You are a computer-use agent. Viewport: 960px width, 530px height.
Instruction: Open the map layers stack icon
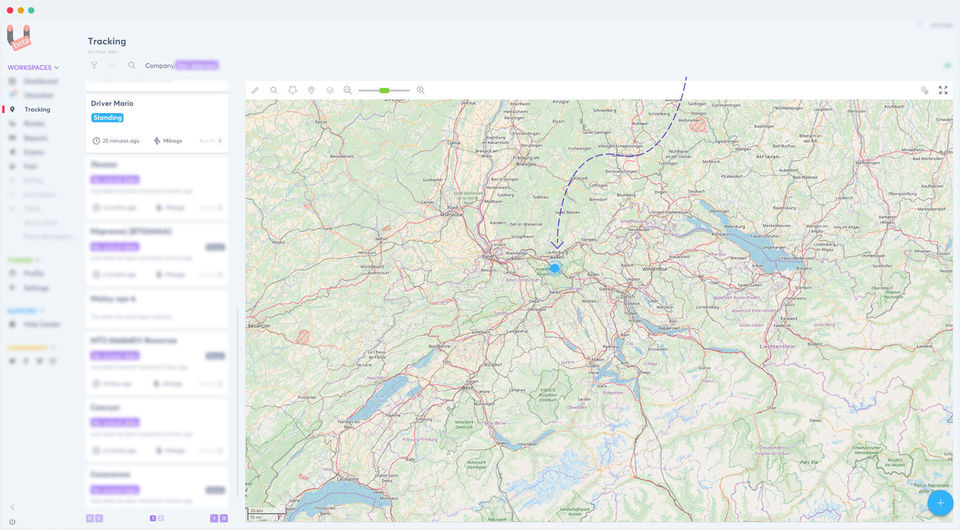(329, 90)
